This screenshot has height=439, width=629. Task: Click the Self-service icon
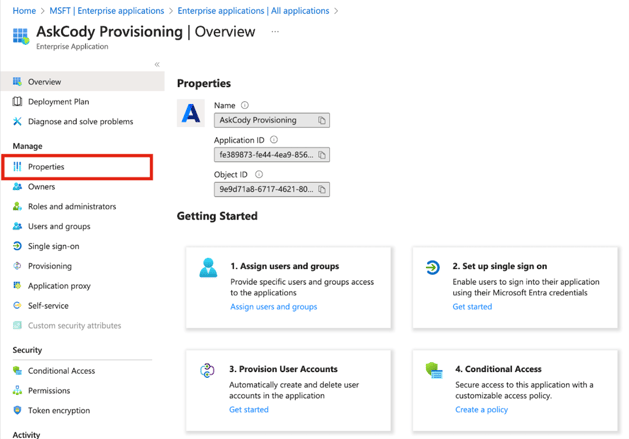pos(17,305)
